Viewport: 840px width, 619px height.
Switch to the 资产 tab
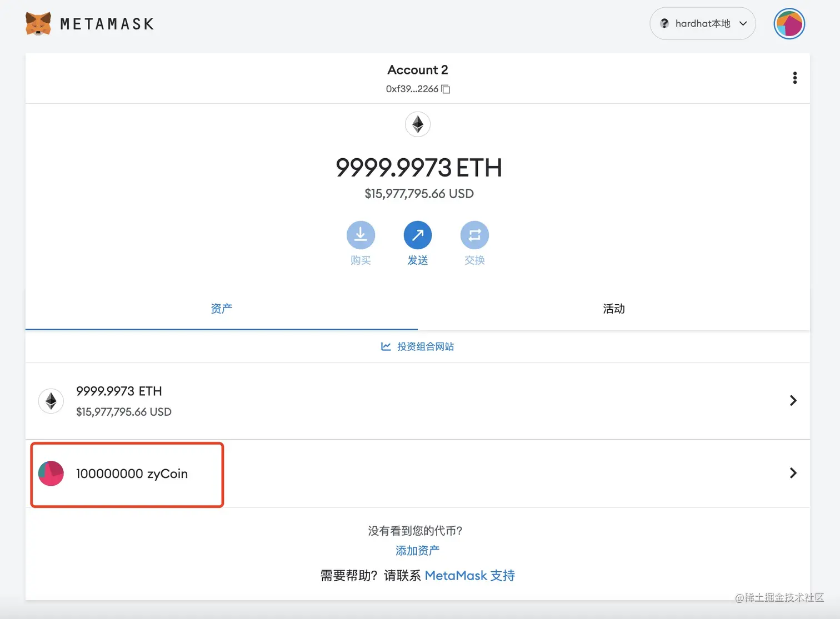point(221,309)
